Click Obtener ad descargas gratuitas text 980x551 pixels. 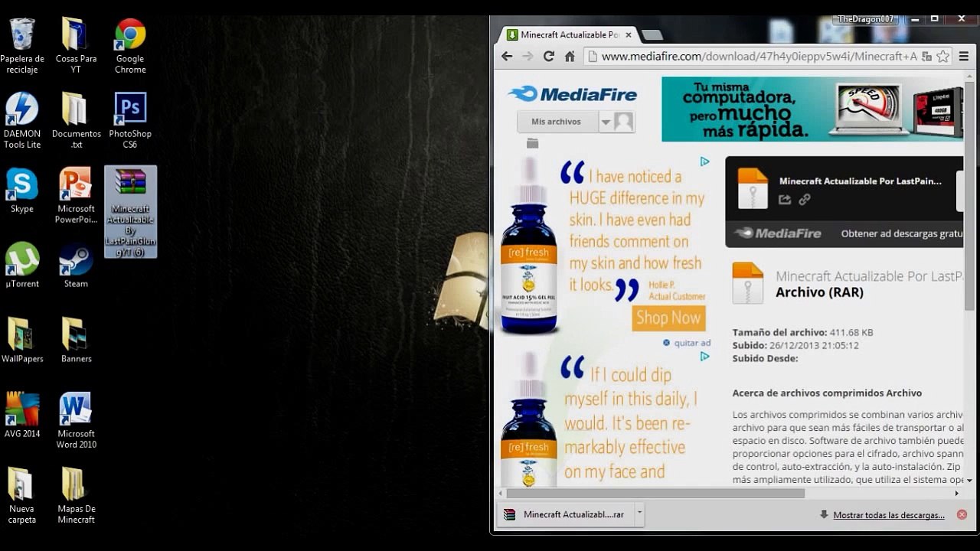pyautogui.click(x=901, y=233)
